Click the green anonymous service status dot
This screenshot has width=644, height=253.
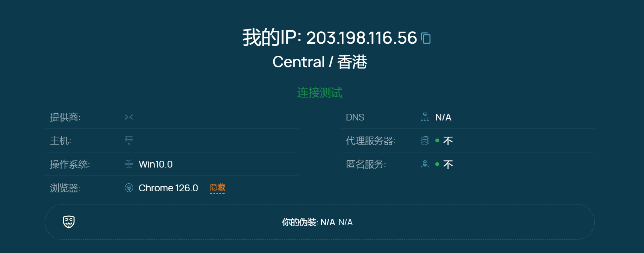click(x=437, y=164)
